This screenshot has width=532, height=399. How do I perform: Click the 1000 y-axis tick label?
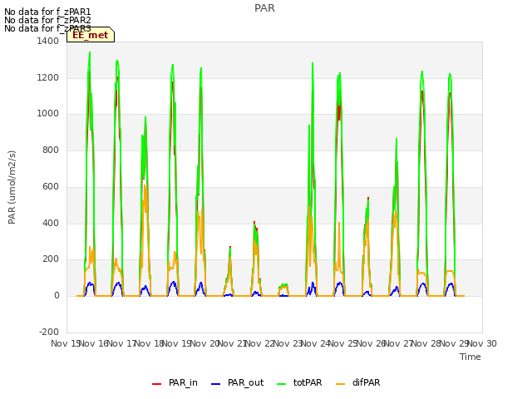tap(48, 114)
